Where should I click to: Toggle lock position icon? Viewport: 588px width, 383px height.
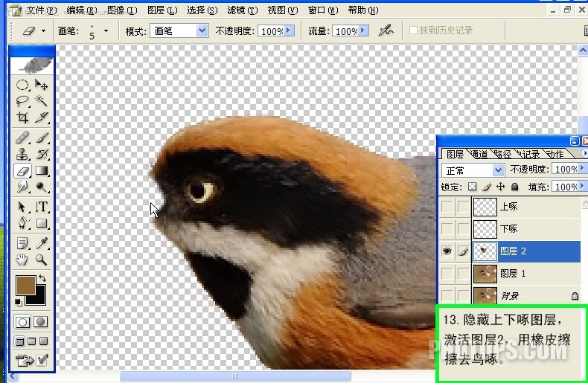[x=501, y=187]
